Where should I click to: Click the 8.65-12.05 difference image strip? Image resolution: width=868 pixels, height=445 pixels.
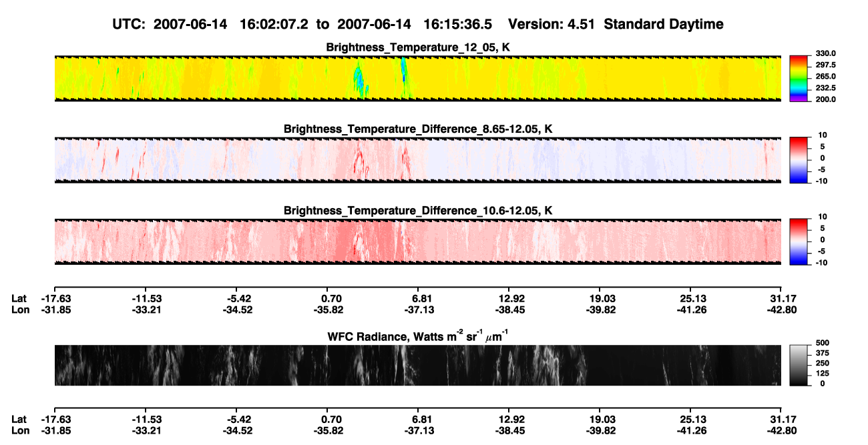coord(418,159)
